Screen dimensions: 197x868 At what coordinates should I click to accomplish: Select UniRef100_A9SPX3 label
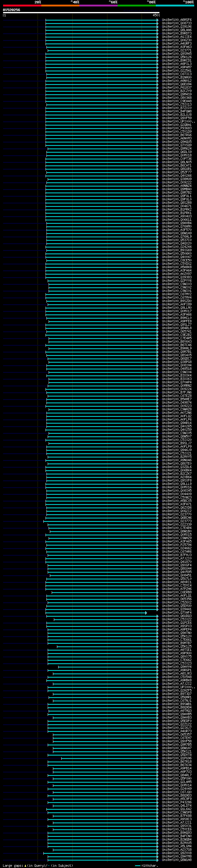[176, 626]
